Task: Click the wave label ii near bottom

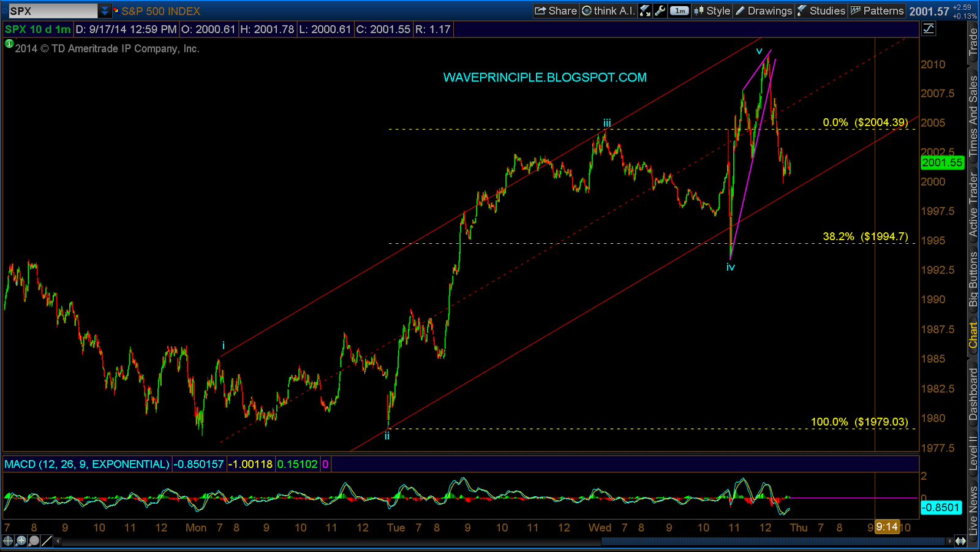Action: [387, 436]
